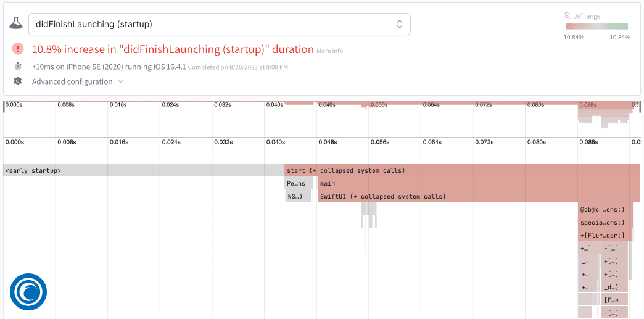Select the SwiftUI (+ collapsed system calls) frame
Image resolution: width=644 pixels, height=319 pixels.
click(x=478, y=196)
